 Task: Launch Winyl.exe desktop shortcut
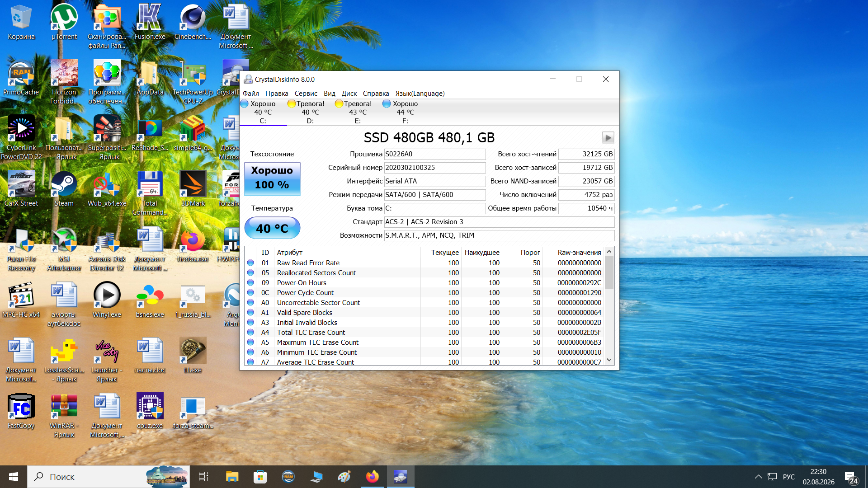pyautogui.click(x=107, y=300)
